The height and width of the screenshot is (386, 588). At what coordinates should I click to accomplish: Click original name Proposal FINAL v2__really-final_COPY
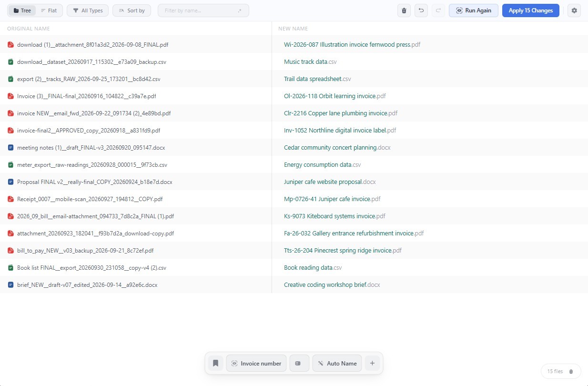coord(95,182)
